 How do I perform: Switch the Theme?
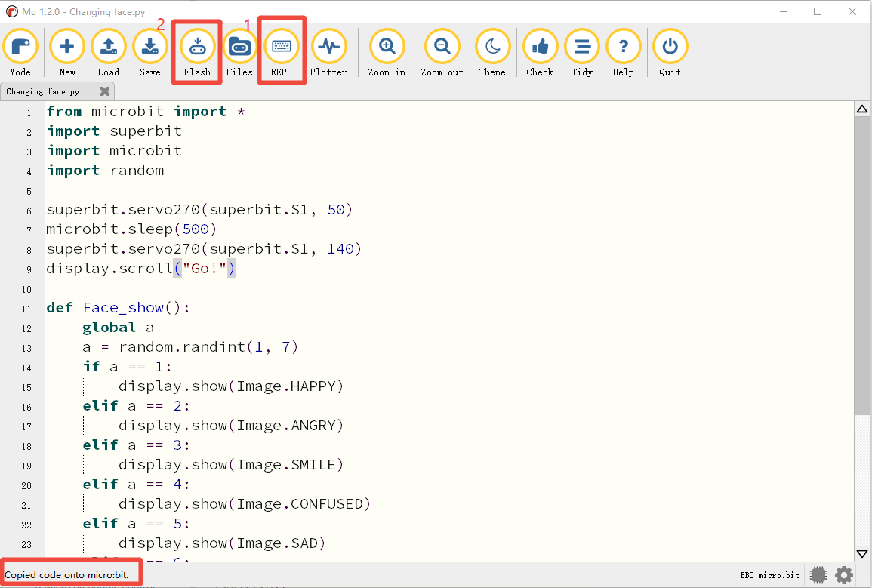click(493, 53)
